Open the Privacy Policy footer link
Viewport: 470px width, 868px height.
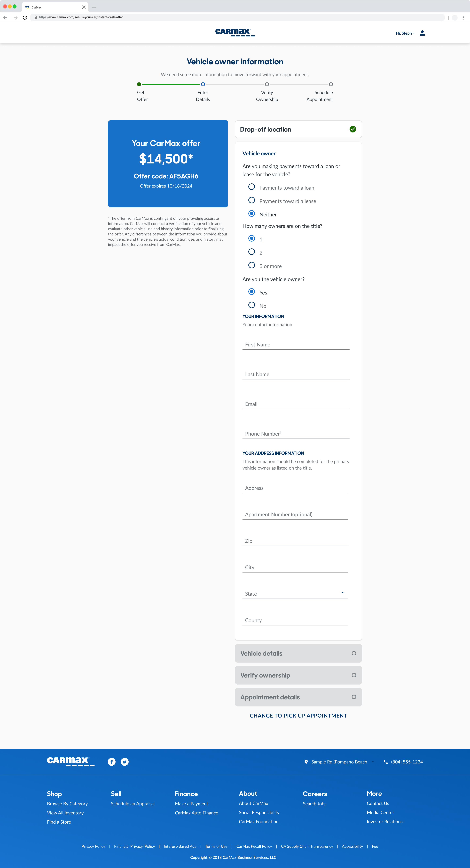(93, 846)
